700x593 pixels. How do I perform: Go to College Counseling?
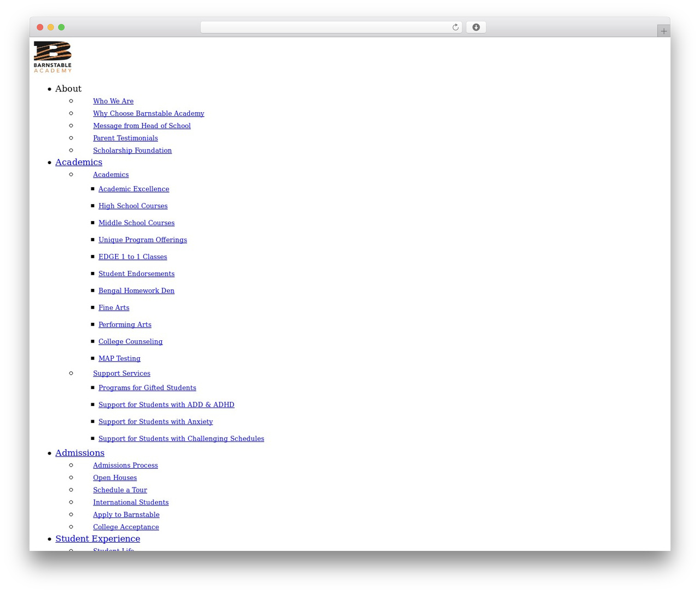pos(131,341)
